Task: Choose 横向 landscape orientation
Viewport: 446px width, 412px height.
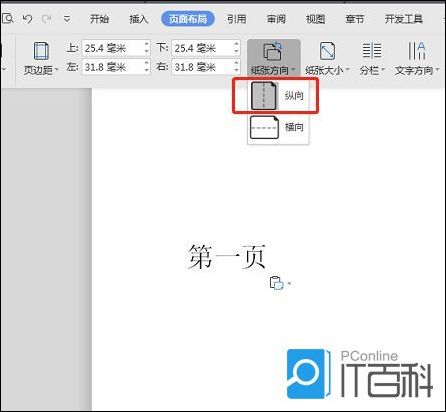Action: pyautogui.click(x=278, y=127)
